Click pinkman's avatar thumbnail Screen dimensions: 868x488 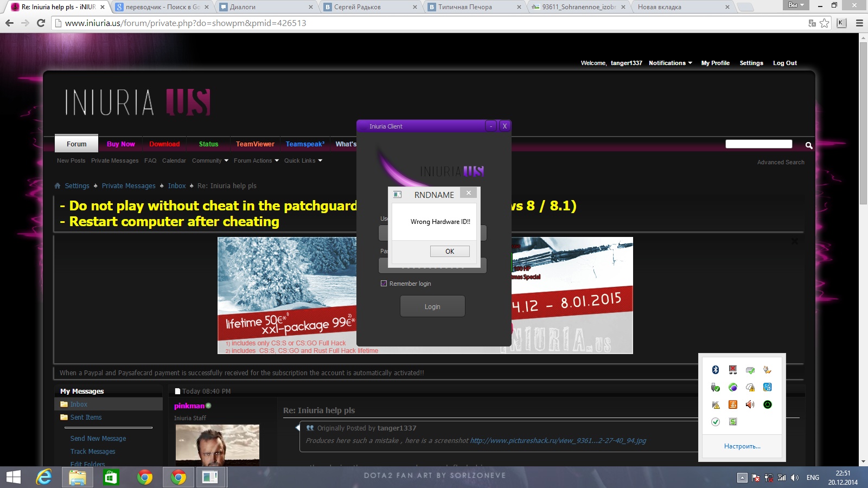pos(217,445)
